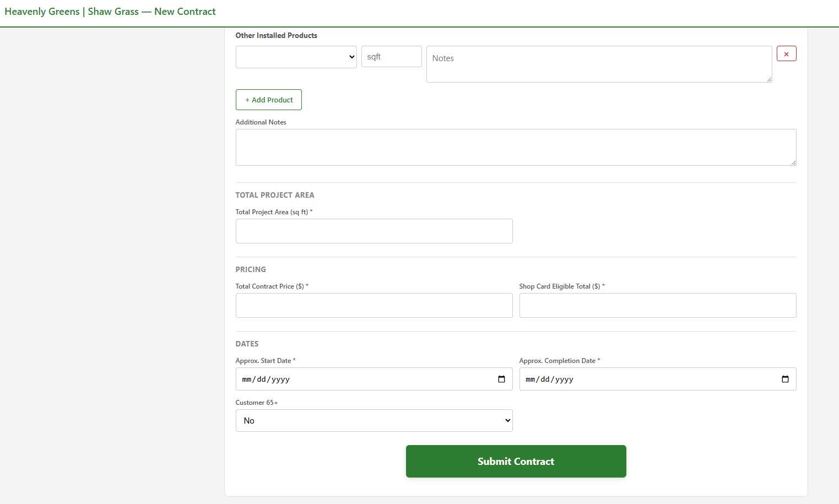Focus the Total Contract Price field
The image size is (839, 504).
click(374, 305)
